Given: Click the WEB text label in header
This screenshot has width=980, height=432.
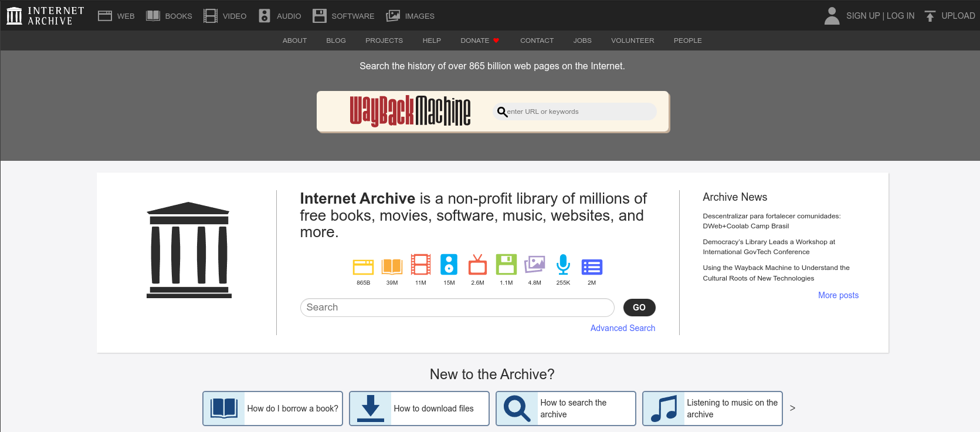Looking at the screenshot, I should pyautogui.click(x=126, y=16).
